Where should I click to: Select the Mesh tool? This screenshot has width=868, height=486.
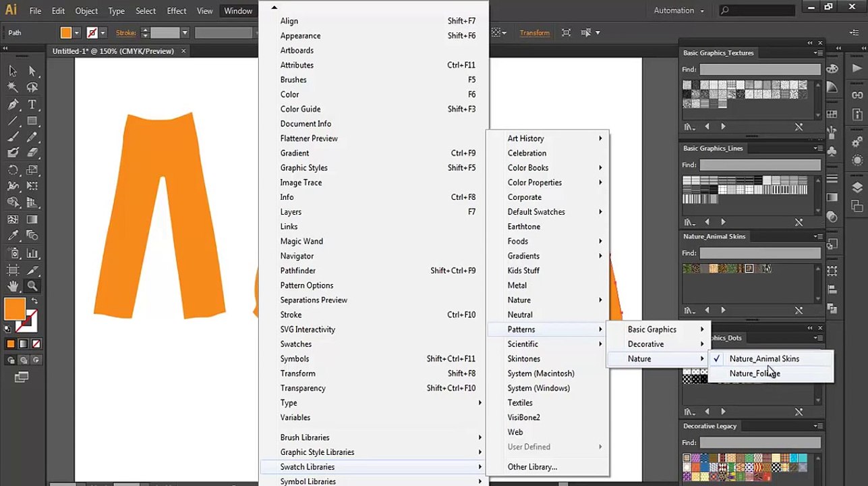[13, 219]
